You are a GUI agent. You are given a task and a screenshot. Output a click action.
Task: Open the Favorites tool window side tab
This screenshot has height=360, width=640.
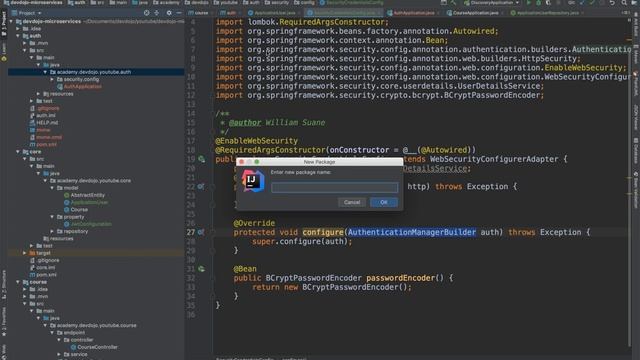4,322
